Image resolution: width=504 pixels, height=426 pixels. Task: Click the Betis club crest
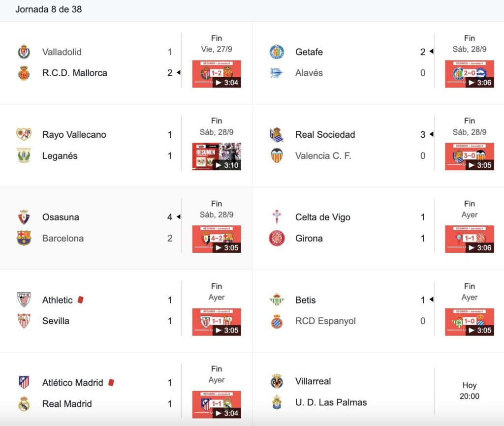277,300
